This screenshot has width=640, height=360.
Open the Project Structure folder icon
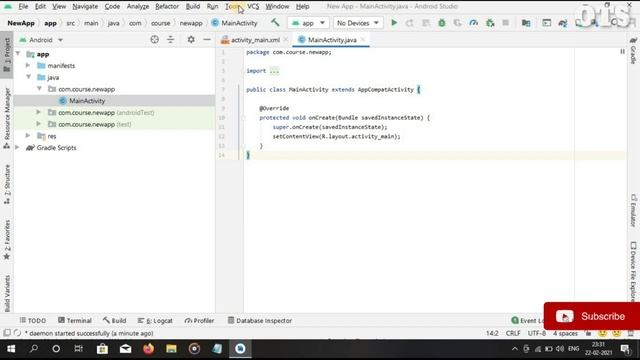tap(526, 23)
